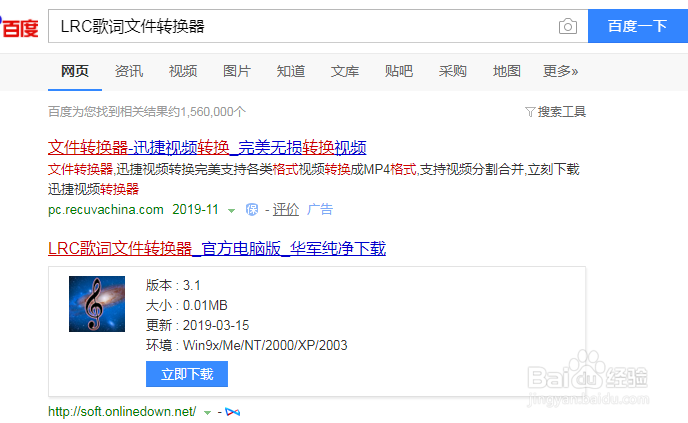The image size is (688, 423).
Task: Switch to the 图片 tab
Action: 236,71
